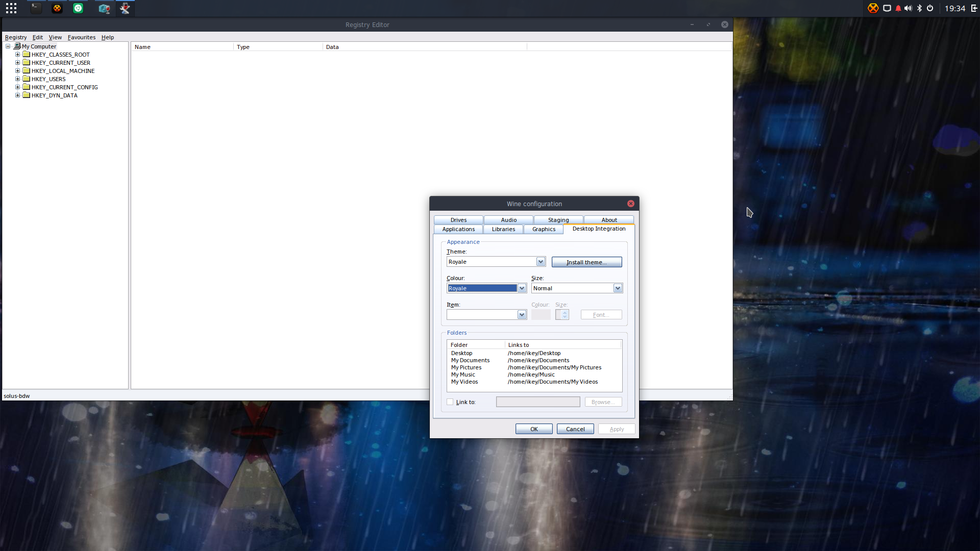The image size is (980, 551).
Task: Open the Item dropdown list
Action: click(x=486, y=315)
